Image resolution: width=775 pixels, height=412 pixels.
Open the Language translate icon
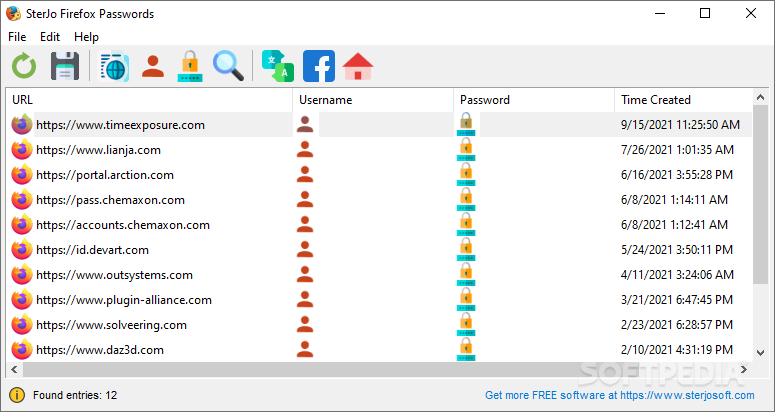(278, 66)
